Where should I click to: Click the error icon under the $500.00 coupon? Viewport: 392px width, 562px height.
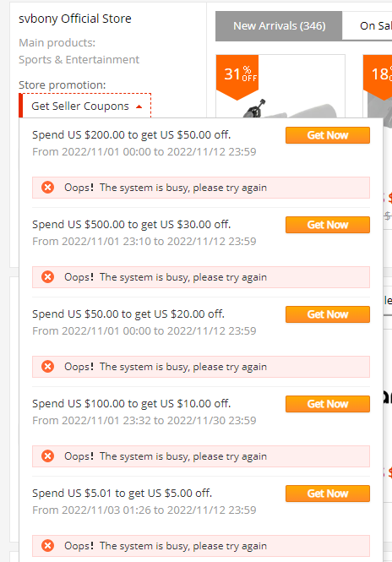(47, 277)
